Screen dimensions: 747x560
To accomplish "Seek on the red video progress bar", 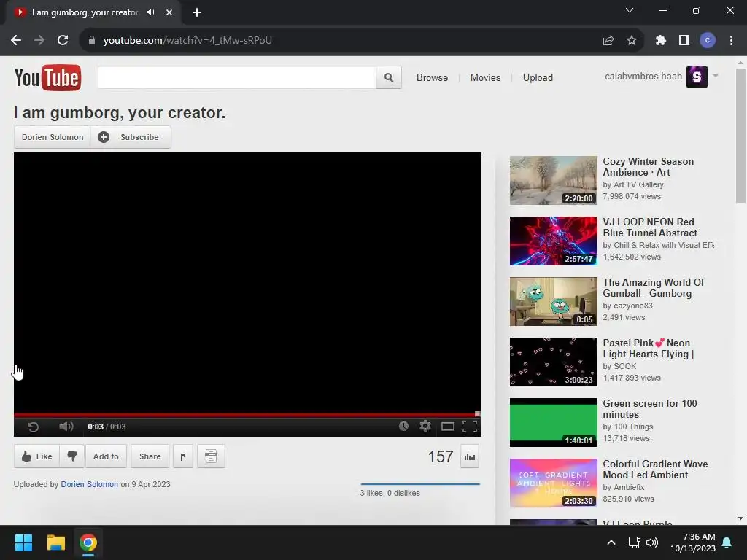I will click(x=247, y=414).
